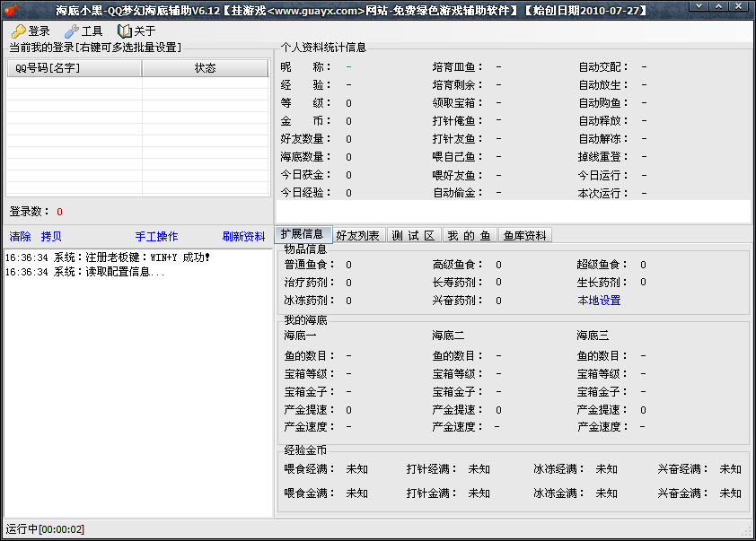Click the 冰冻药剂 label

(309, 301)
